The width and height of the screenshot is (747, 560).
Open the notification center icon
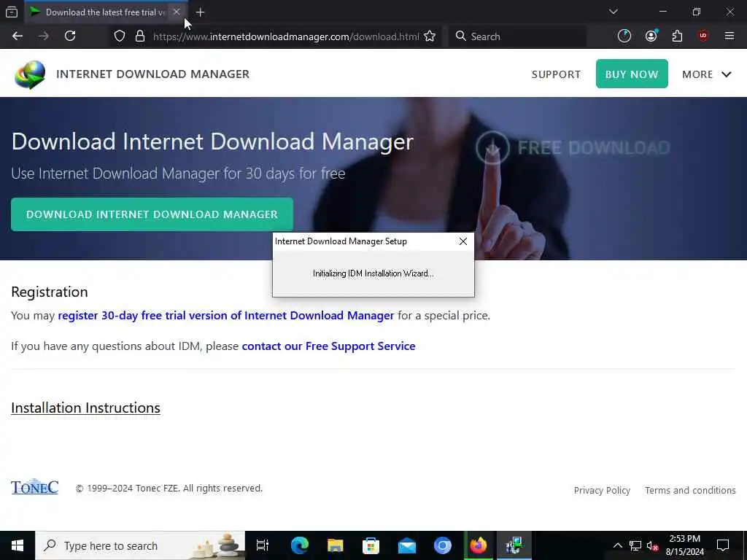[x=723, y=545]
